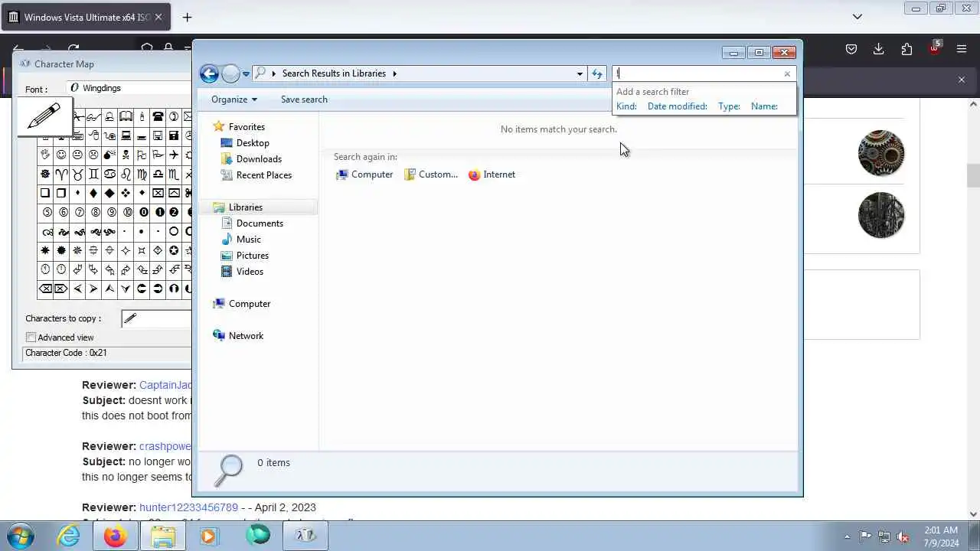
Task: Select the bomb character in Character Map
Action: 109,155
